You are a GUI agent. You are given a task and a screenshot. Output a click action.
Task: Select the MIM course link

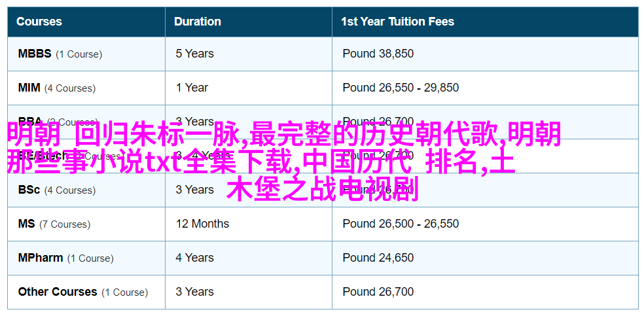(29, 88)
